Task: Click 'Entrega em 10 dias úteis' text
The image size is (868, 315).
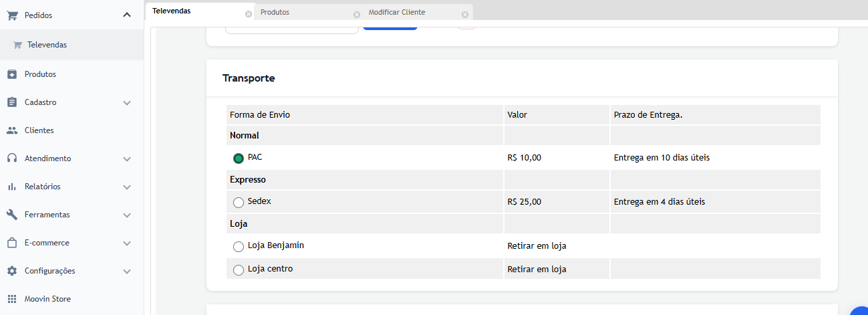Action: pyautogui.click(x=662, y=159)
